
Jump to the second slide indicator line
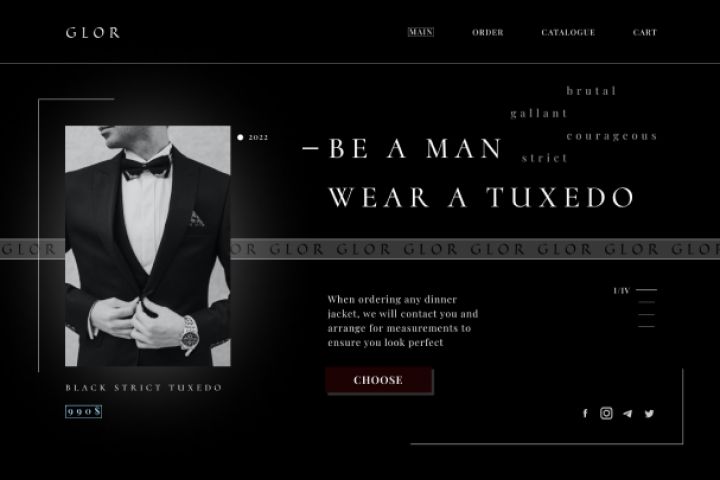(647, 302)
